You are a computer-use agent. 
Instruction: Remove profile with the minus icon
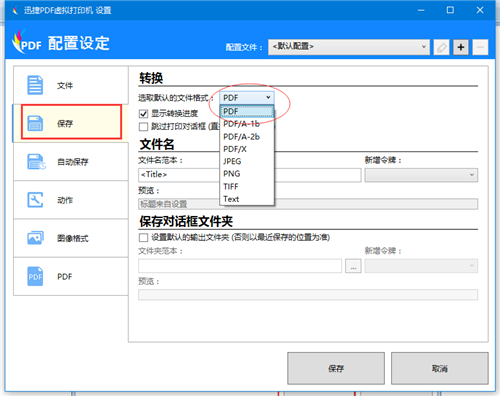(480, 47)
